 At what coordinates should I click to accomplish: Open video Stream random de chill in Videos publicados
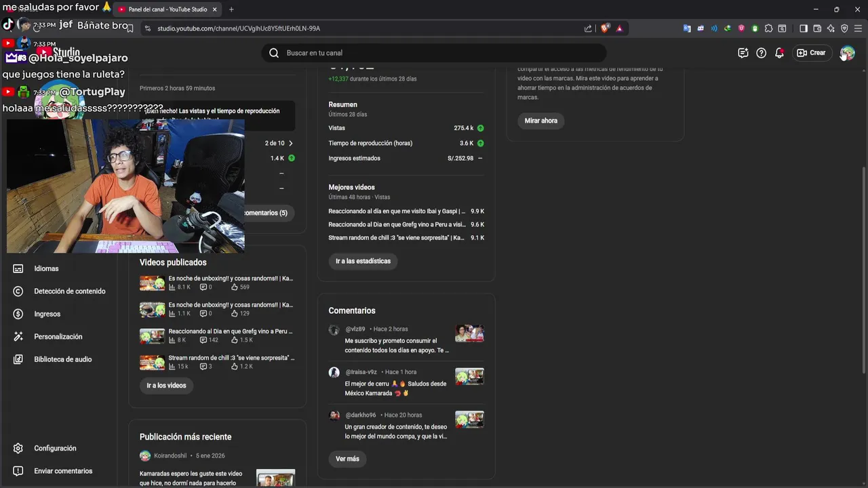coord(231,358)
